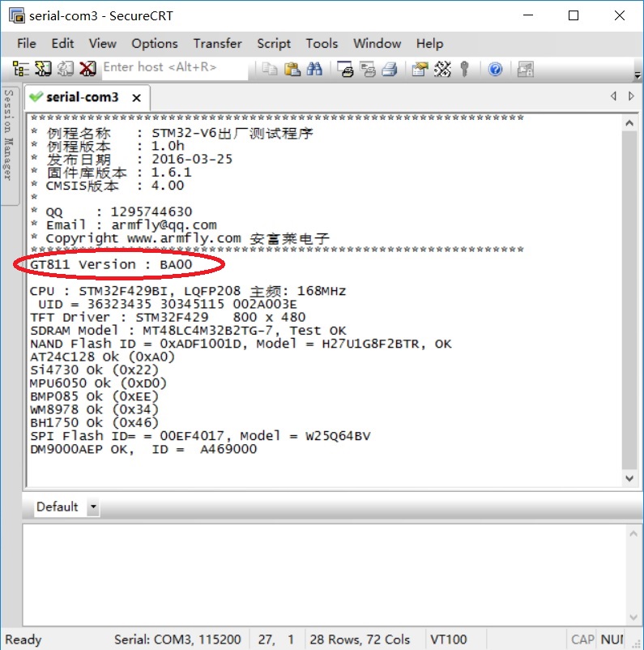Viewport: 644px width, 650px height.
Task: Click the 'UID = 36323435' line
Action: click(x=168, y=304)
